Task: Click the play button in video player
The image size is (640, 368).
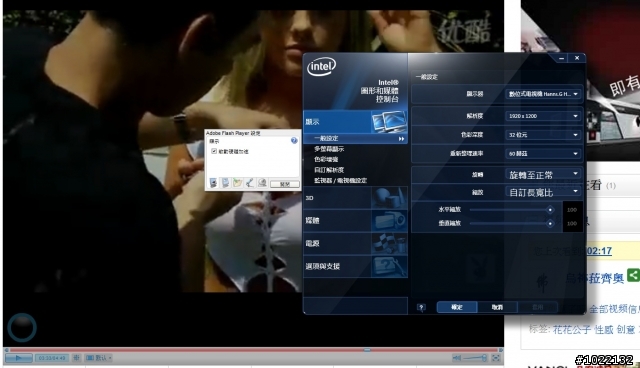Action: click(x=18, y=358)
